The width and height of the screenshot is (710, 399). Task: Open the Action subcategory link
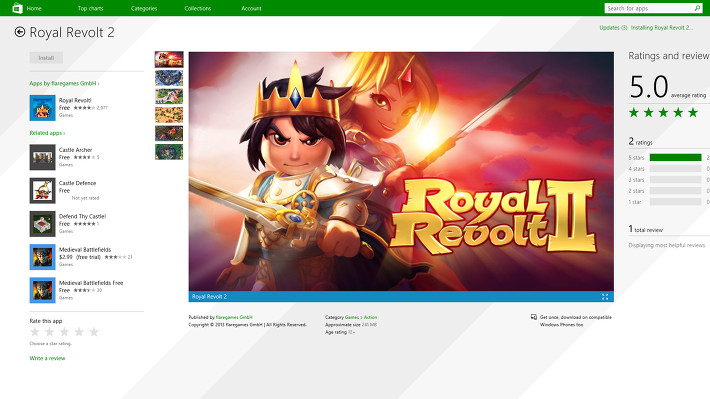(x=370, y=317)
